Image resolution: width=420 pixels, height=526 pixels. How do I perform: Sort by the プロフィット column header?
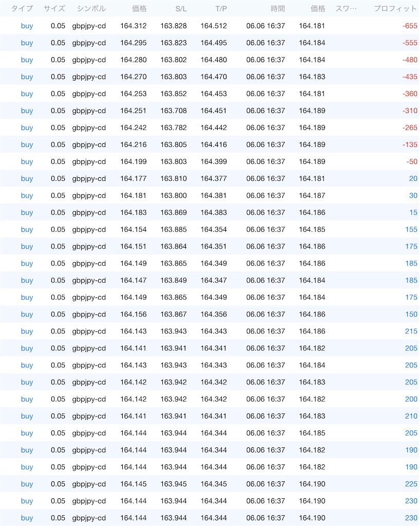point(395,9)
